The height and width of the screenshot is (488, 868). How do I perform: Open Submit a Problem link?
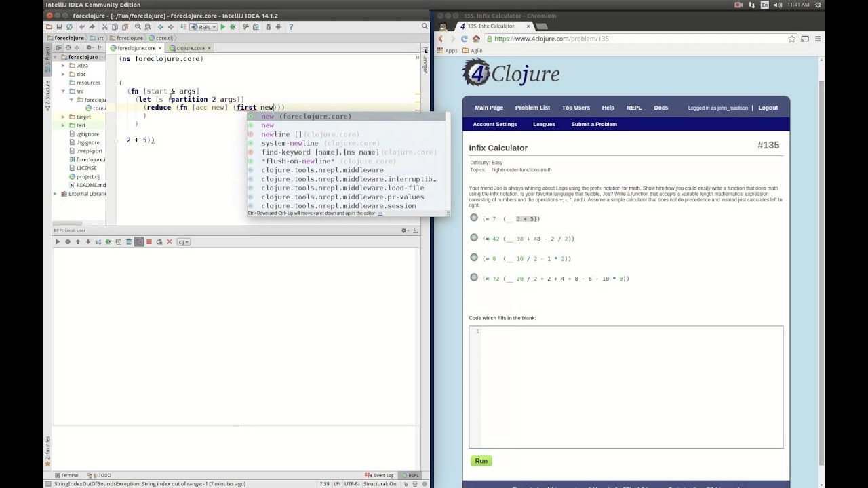coord(594,124)
